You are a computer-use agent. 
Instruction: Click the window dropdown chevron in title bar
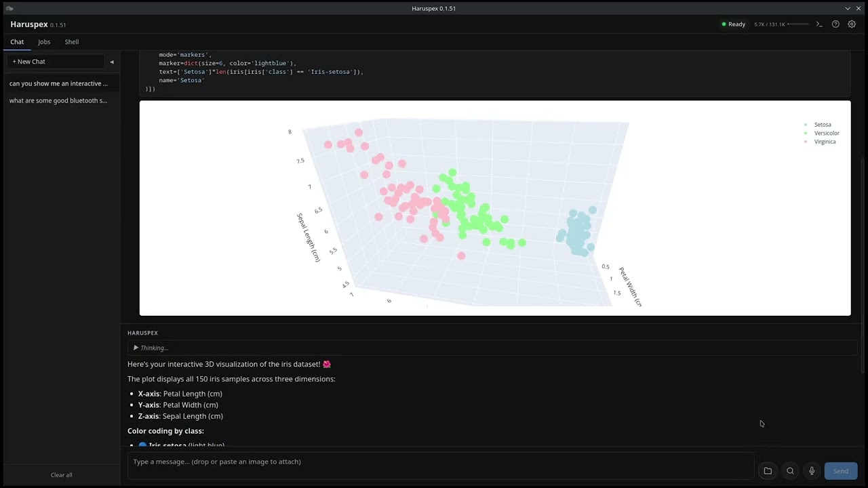(848, 8)
